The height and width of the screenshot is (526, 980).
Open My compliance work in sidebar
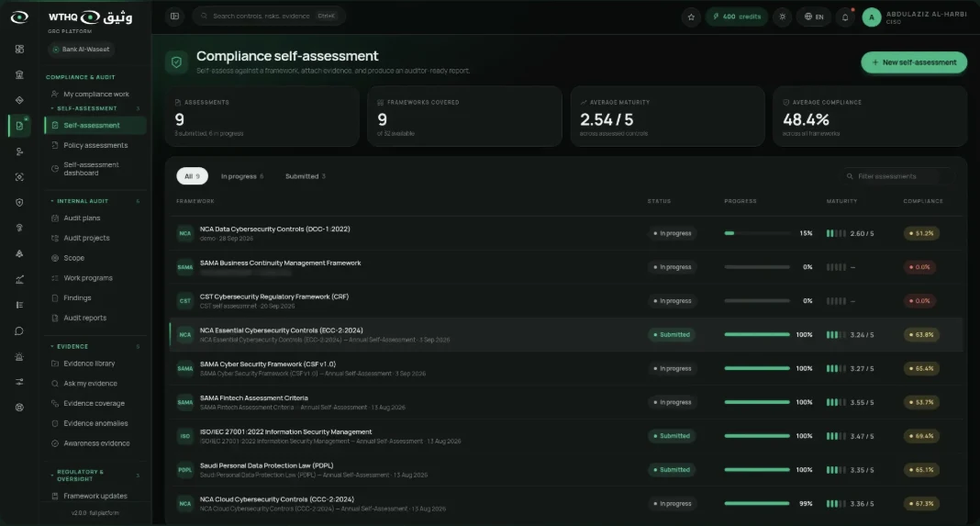click(95, 95)
